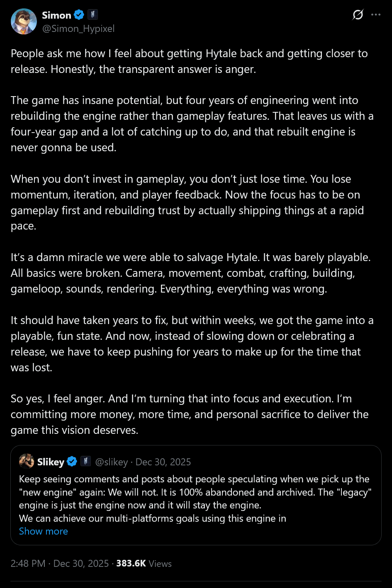
Task: Click Slikey's blue verified badge
Action: pyautogui.click(x=71, y=462)
